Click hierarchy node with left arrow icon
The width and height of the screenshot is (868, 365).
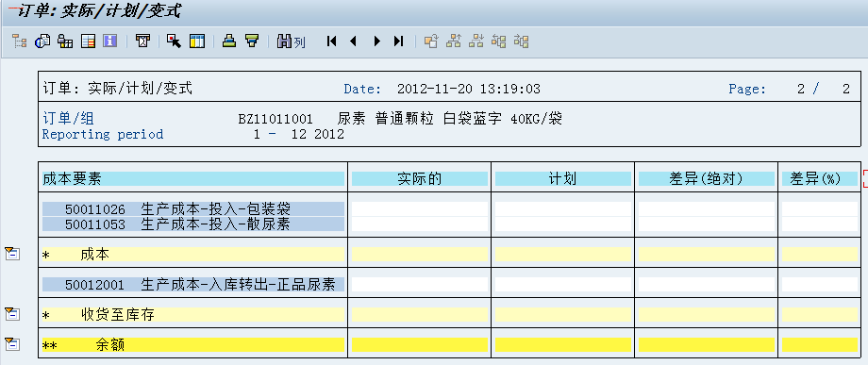499,41
